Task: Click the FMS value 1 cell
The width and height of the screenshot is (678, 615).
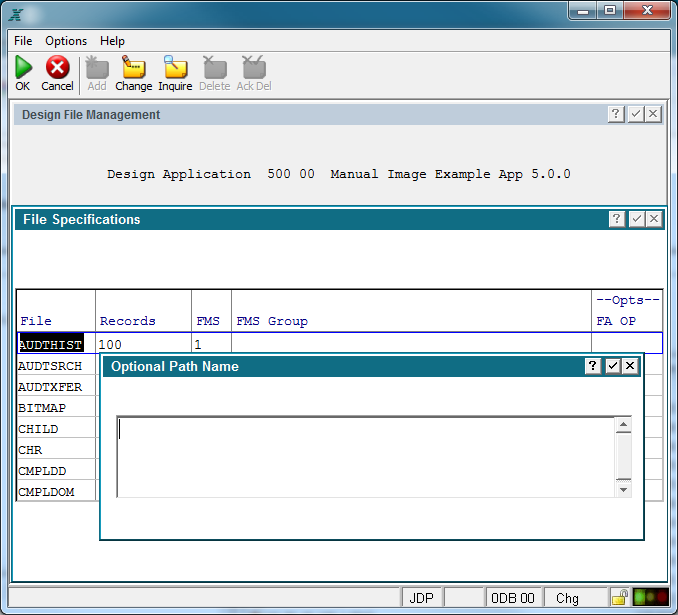Action: [x=211, y=345]
